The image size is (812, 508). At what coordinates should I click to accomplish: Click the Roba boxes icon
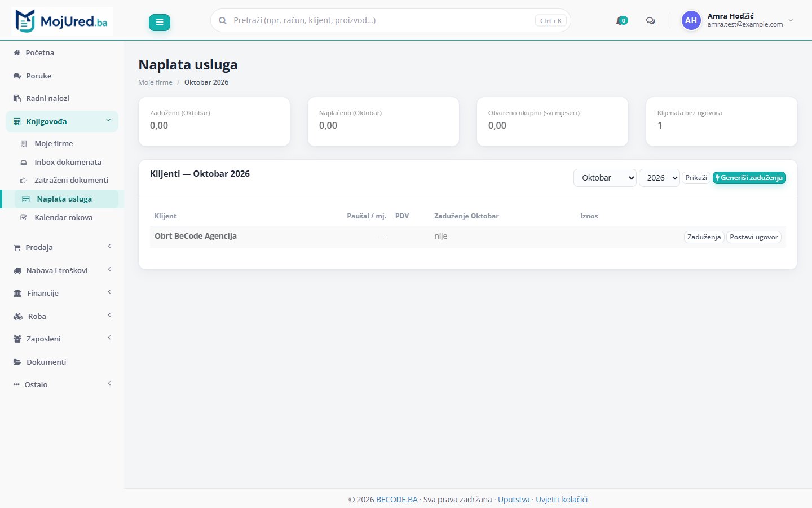[18, 316]
